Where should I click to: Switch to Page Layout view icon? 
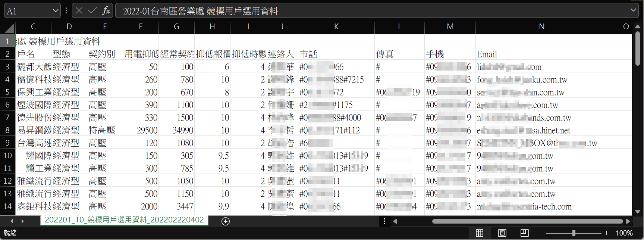pyautogui.click(x=502, y=233)
